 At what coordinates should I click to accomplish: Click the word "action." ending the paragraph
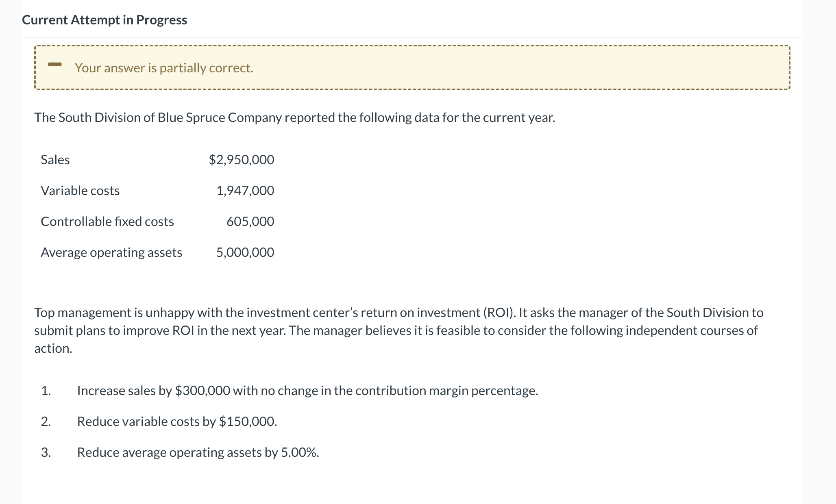coord(53,349)
